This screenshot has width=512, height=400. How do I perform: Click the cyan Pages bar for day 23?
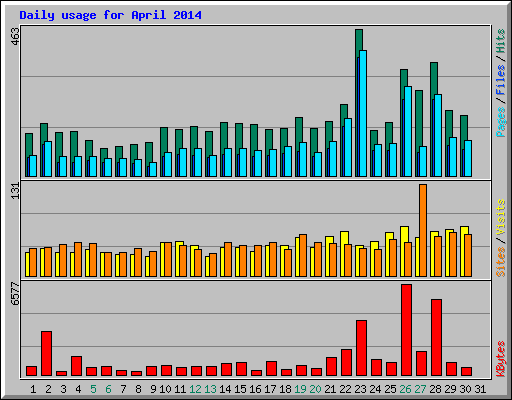(363, 113)
